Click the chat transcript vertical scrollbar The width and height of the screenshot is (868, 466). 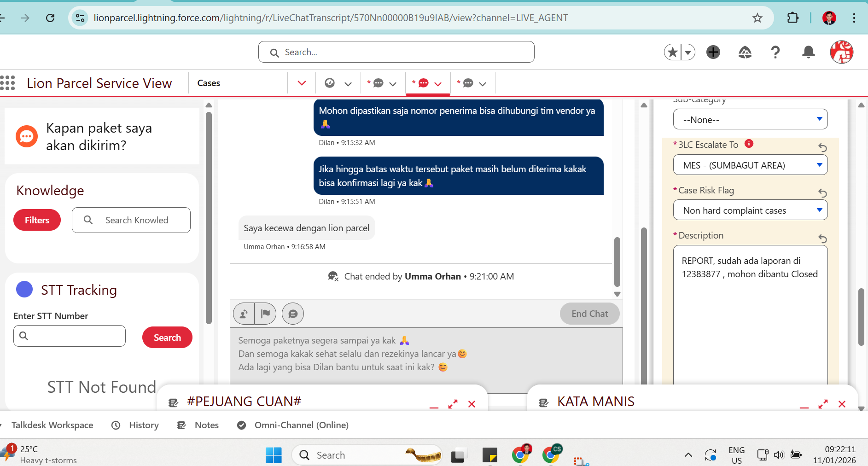[x=617, y=262]
